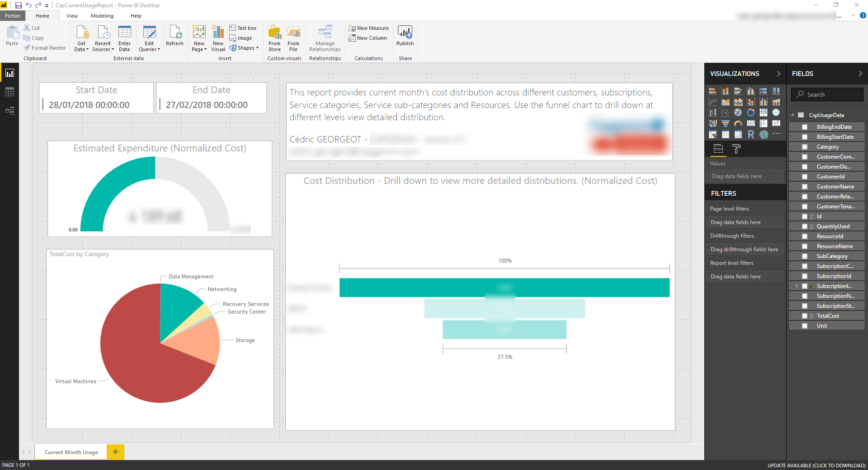
Task: Select the slicer visualization
Action: pos(712,134)
